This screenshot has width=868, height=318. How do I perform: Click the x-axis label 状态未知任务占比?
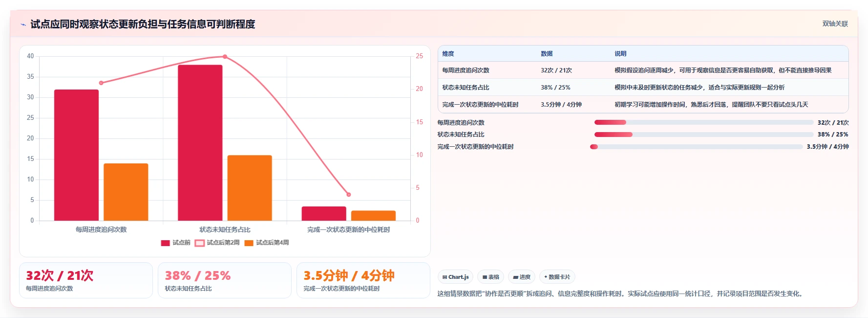pos(225,229)
